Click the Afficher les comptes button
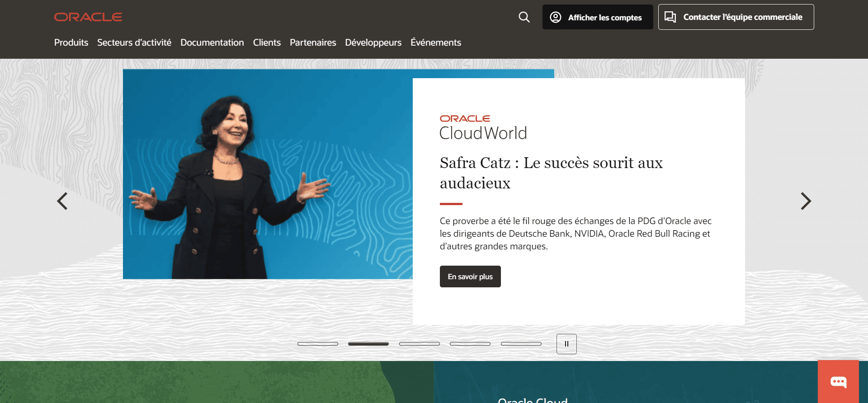The width and height of the screenshot is (868, 403). [598, 17]
